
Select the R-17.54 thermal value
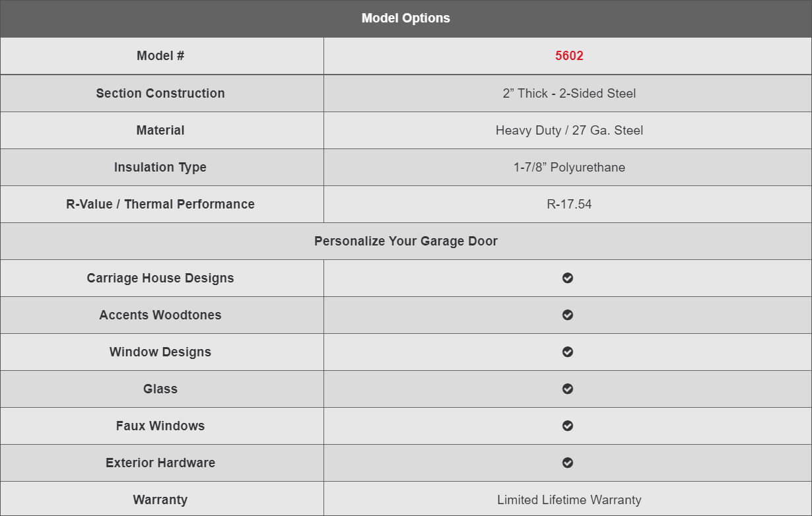569,204
